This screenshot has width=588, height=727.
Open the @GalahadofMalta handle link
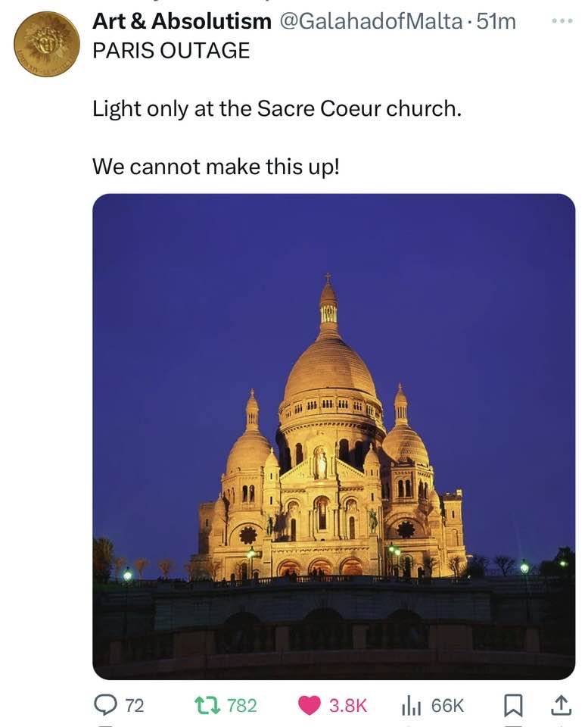pos(369,21)
